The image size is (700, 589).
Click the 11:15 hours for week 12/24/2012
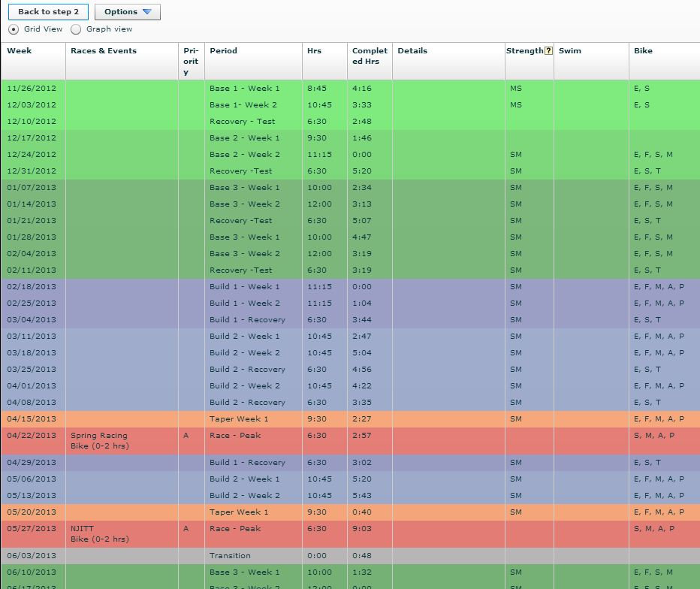click(319, 155)
